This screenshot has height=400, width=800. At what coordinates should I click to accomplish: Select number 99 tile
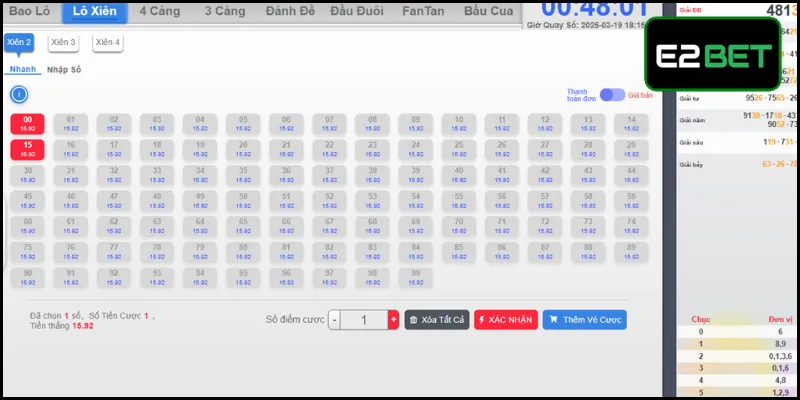coord(416,278)
